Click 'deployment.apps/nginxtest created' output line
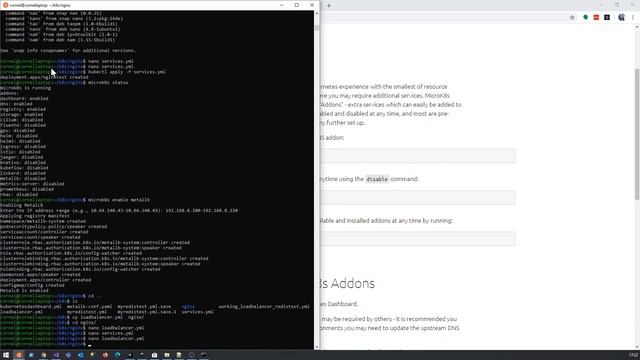640x360 pixels. (44, 77)
